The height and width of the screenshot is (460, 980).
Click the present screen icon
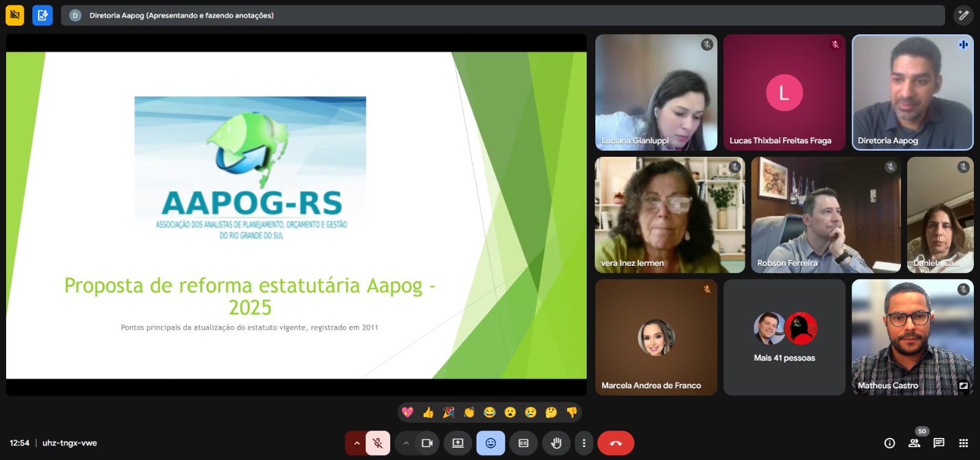(458, 443)
